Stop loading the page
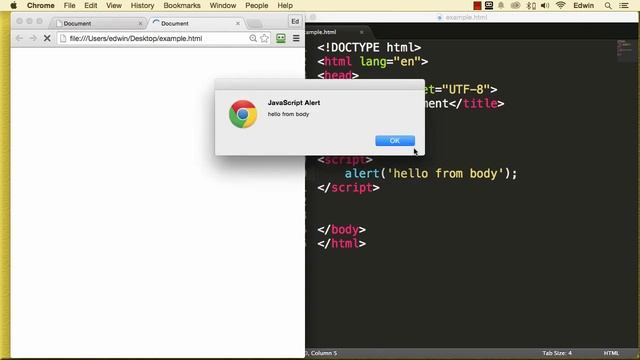 47,38
